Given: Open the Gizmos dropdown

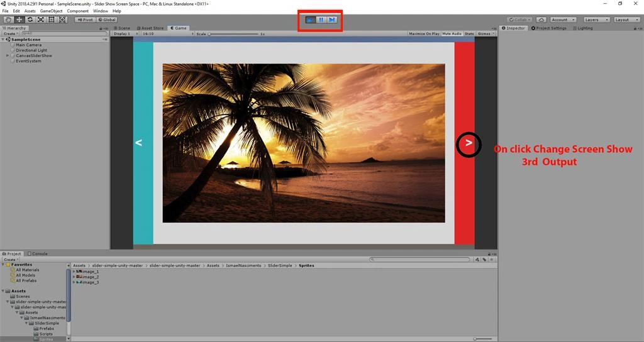Looking at the screenshot, I should tap(486, 34).
